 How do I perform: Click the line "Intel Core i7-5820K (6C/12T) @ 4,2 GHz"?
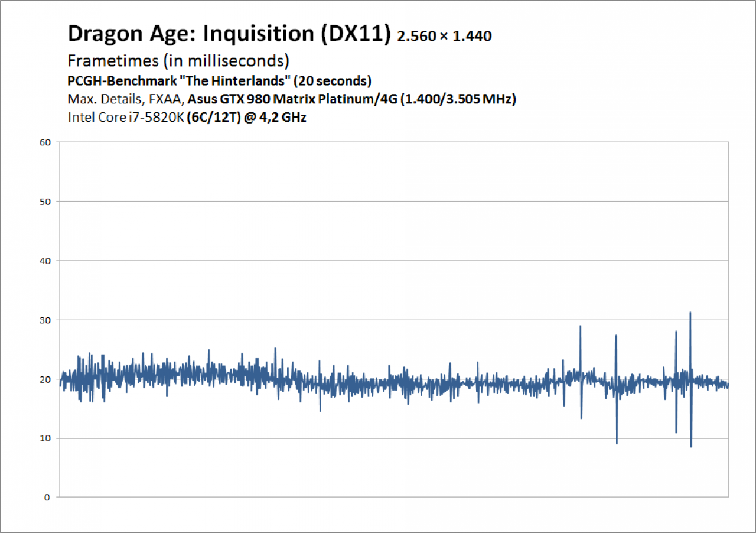click(187, 117)
